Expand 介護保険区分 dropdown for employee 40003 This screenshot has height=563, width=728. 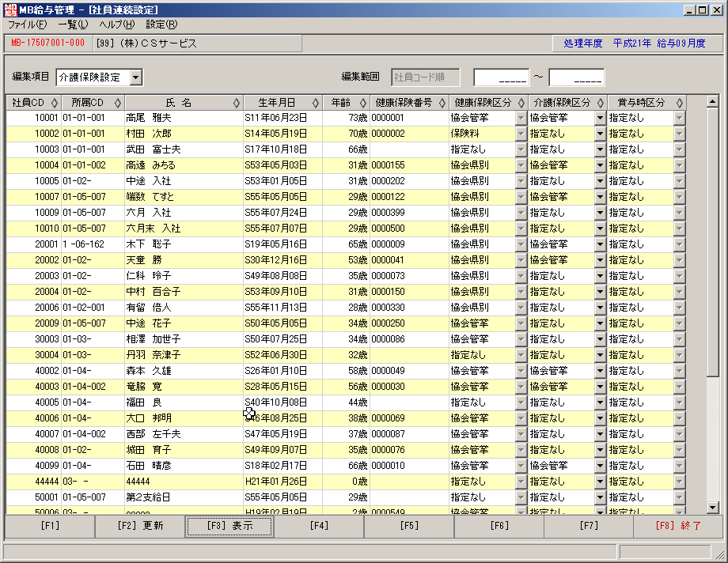coord(600,387)
